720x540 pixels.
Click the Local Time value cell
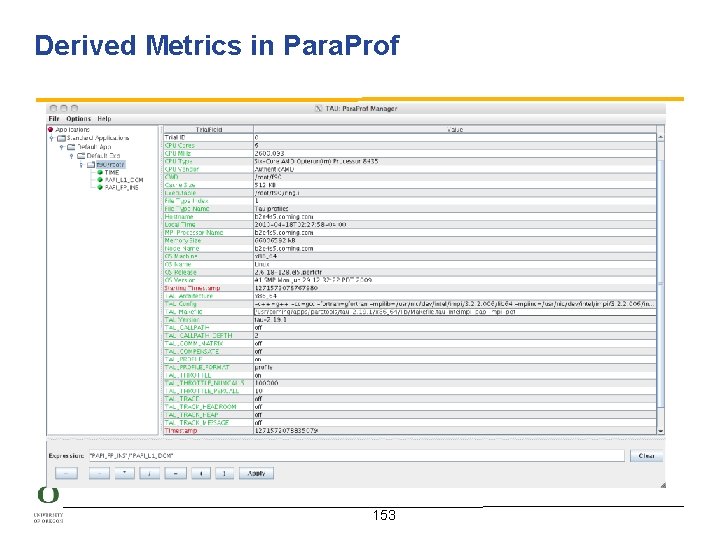(x=455, y=225)
